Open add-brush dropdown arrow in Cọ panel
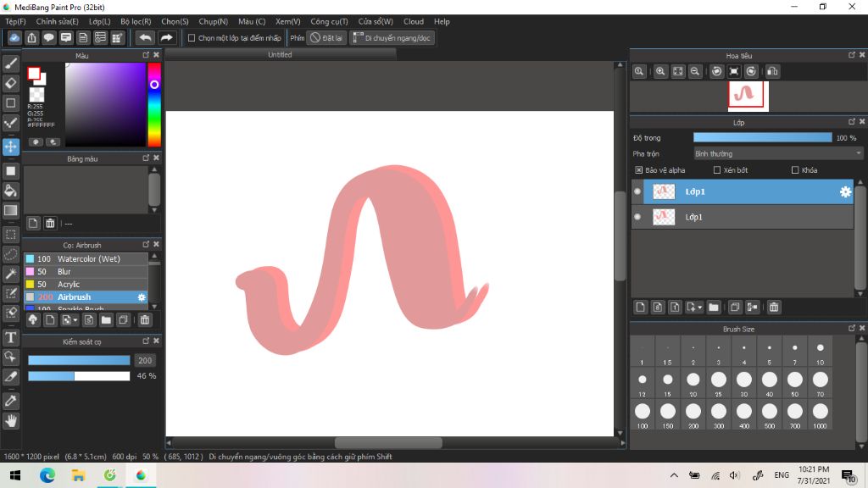The height and width of the screenshot is (488, 868). tap(75, 320)
